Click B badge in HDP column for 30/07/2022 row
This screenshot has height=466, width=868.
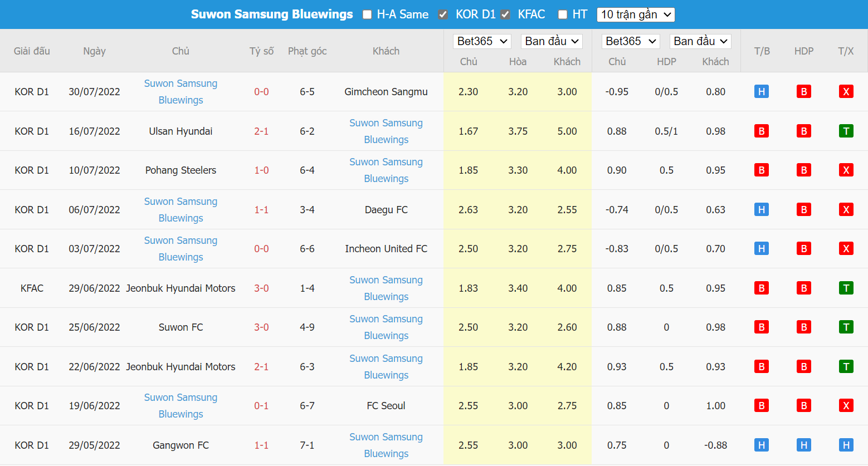[x=804, y=91]
